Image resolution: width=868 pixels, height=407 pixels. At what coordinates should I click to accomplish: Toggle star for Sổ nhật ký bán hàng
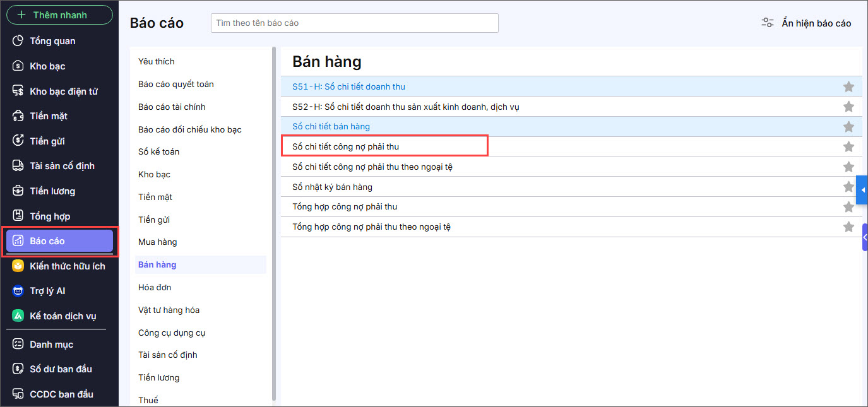(x=848, y=187)
